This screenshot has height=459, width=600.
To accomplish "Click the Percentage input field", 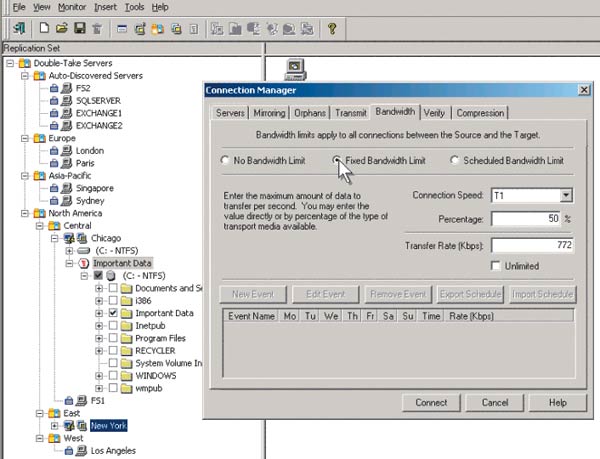I will tap(526, 219).
